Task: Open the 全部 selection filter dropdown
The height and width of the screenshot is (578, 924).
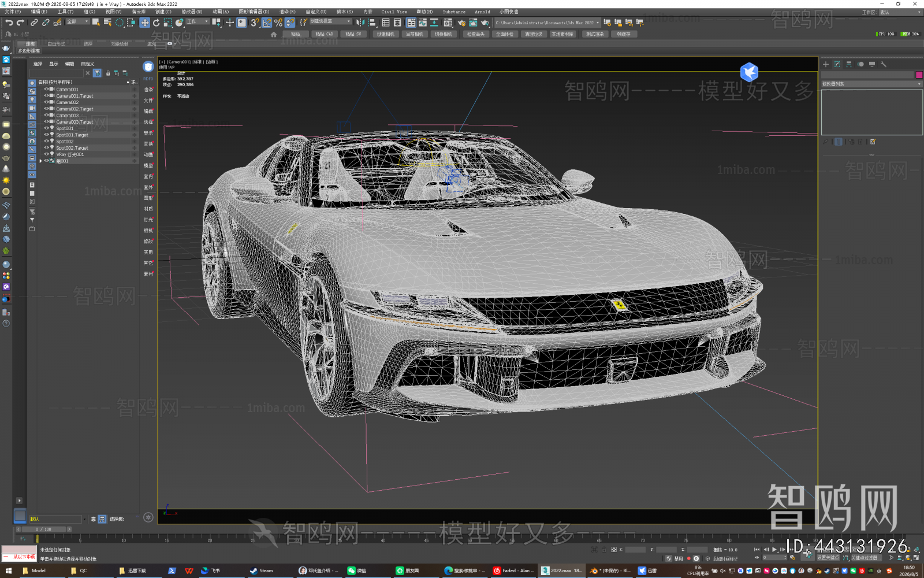Action: [x=77, y=22]
